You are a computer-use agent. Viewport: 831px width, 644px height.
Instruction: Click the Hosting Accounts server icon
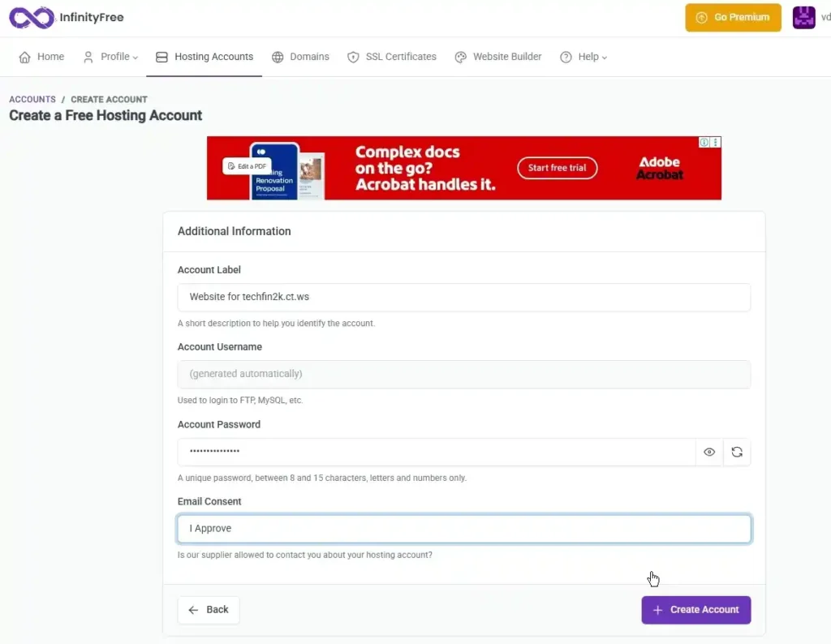point(161,58)
